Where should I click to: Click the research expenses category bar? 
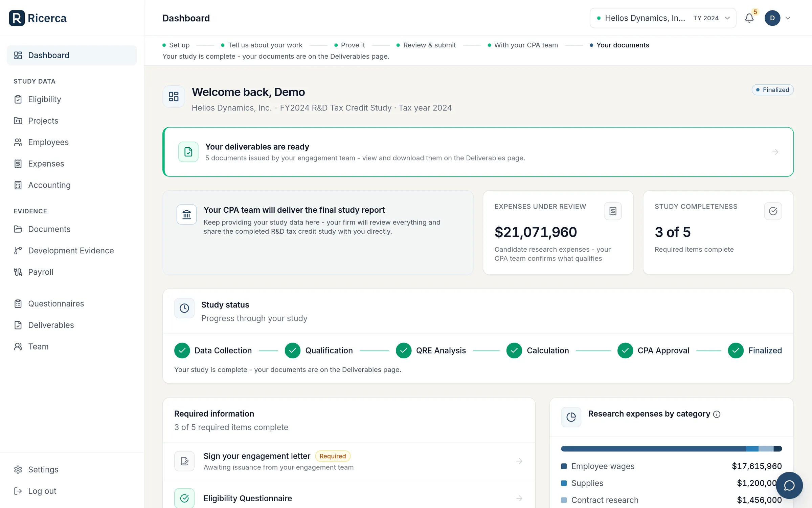[671, 449]
